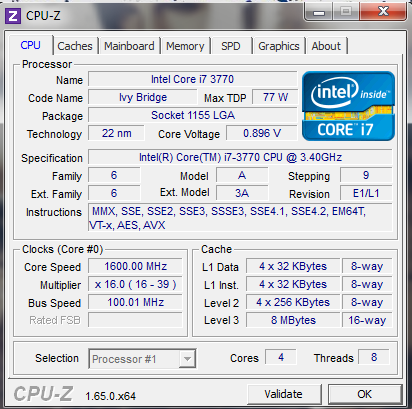Click the maximize button of CPU-Z
This screenshot has width=412, height=409.
pos(346,12)
